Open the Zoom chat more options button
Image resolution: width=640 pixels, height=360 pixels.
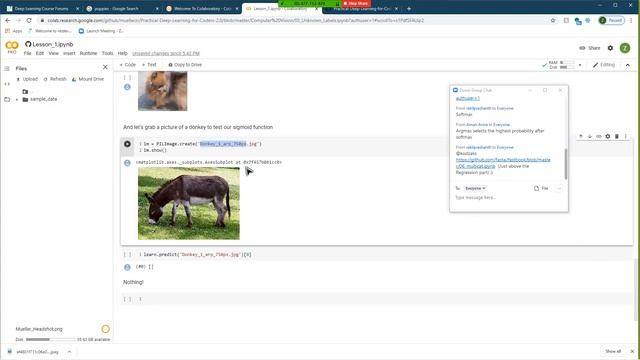tap(559, 188)
